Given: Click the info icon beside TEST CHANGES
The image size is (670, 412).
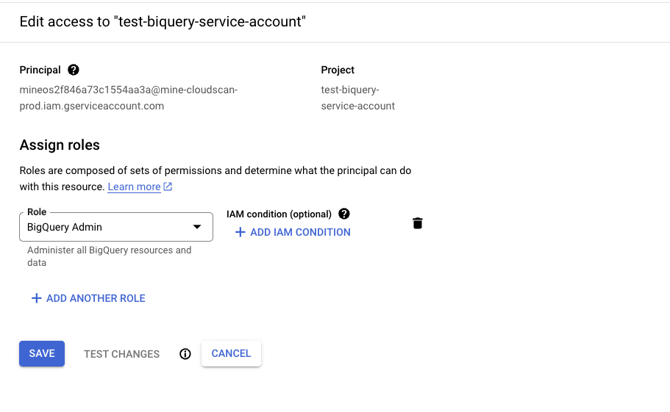Looking at the screenshot, I should pos(185,354).
